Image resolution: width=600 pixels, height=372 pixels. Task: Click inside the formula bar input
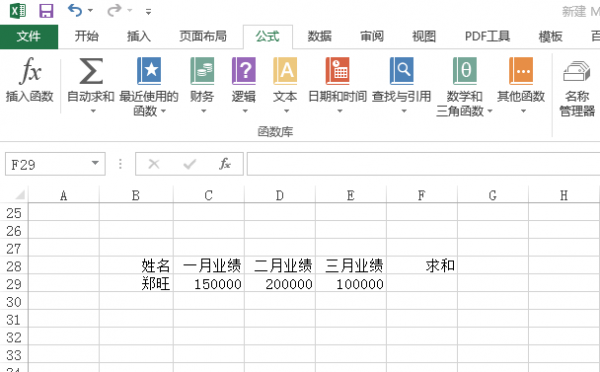tap(423, 164)
